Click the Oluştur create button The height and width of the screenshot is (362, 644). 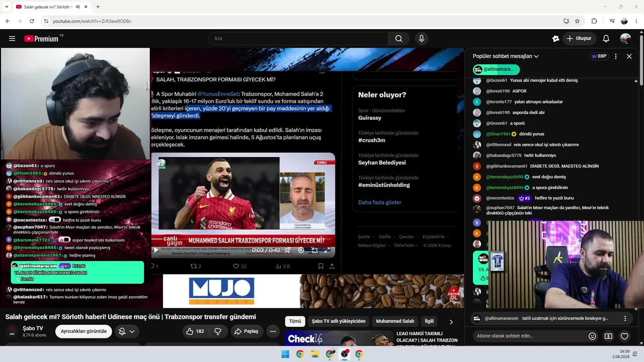[579, 39]
